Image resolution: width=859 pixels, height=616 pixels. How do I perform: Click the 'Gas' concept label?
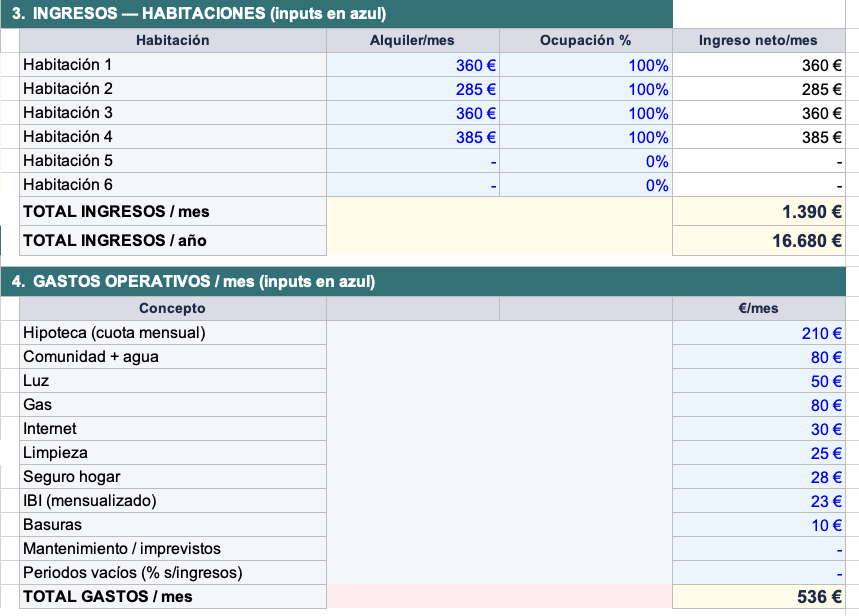coord(37,405)
